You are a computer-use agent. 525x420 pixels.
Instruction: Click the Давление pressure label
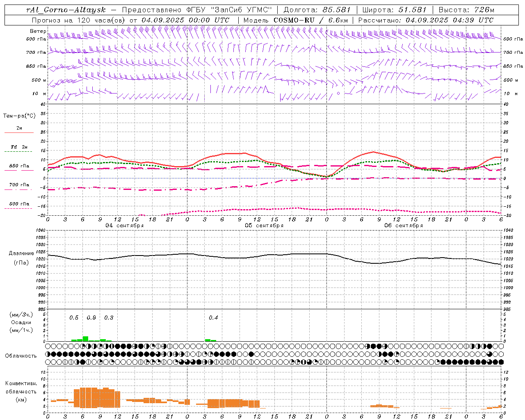point(21,253)
